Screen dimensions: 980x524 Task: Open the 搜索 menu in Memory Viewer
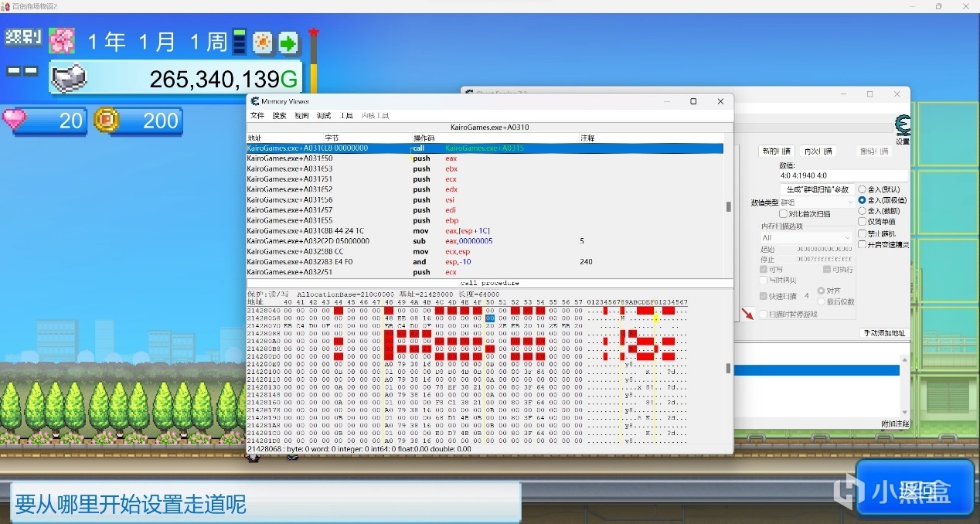click(279, 115)
